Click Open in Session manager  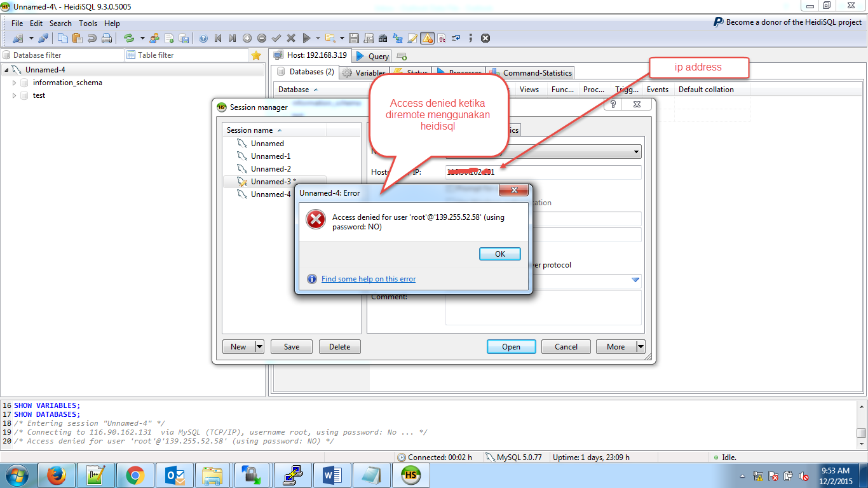click(x=511, y=346)
